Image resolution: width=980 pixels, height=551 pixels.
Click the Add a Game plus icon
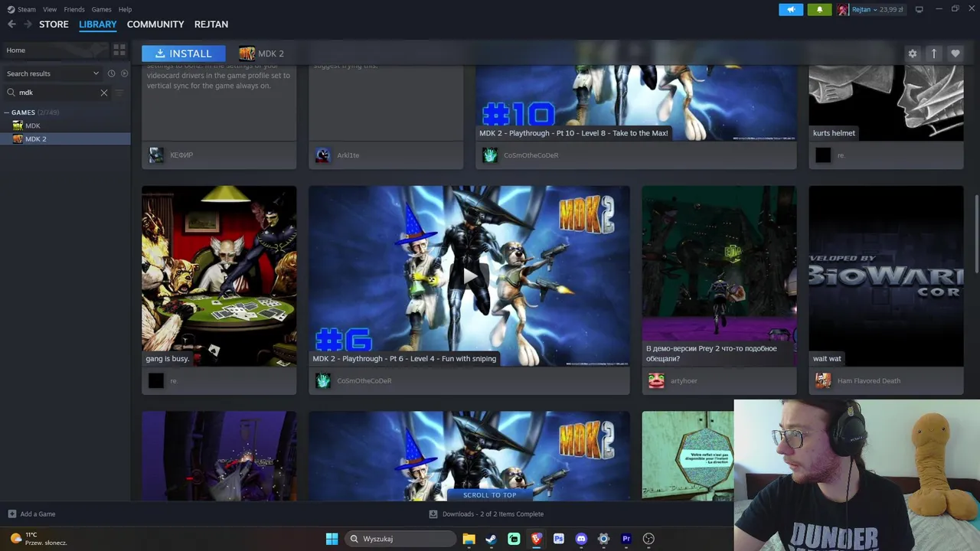pyautogui.click(x=11, y=514)
